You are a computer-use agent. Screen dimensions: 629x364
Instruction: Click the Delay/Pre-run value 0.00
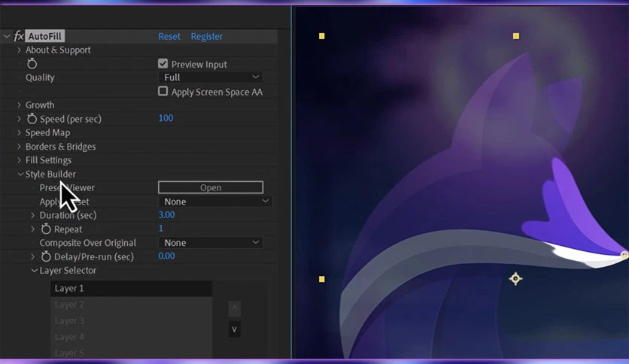coord(166,256)
